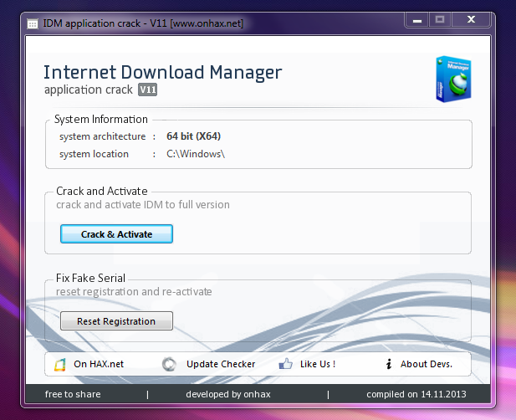Click the 'system architecture' label
This screenshot has width=516, height=420.
102,136
